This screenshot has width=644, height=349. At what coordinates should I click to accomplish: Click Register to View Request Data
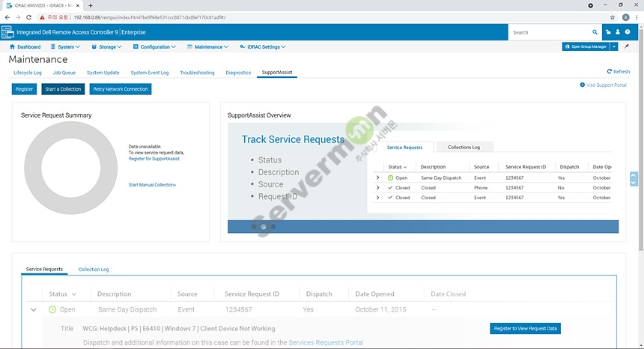click(x=525, y=329)
